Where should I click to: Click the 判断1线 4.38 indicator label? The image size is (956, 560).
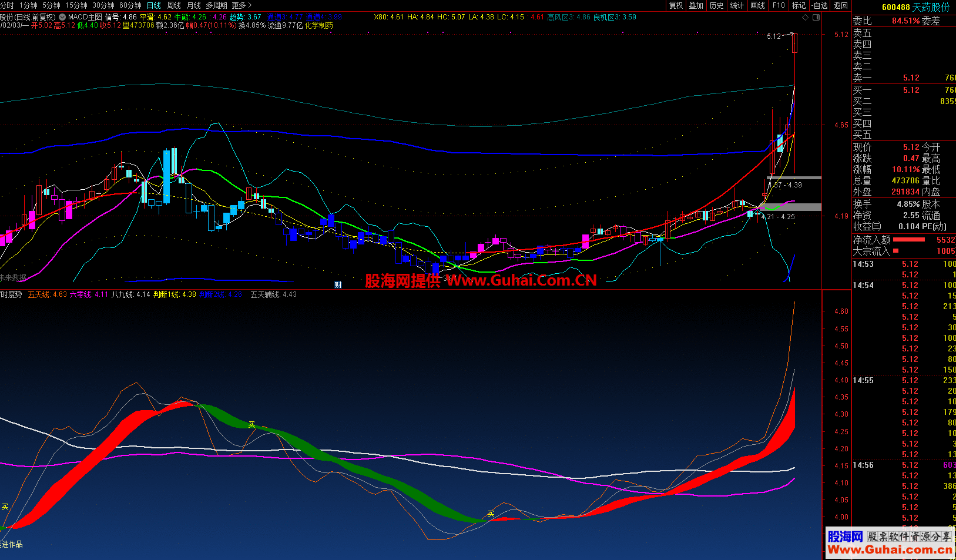pos(175,294)
